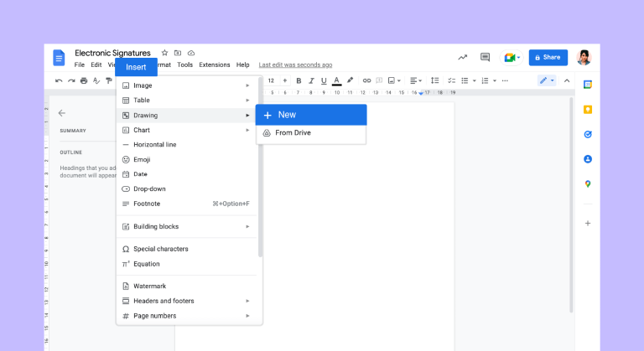Select New drawing from submenu
This screenshot has width=644, height=351.
(x=311, y=115)
